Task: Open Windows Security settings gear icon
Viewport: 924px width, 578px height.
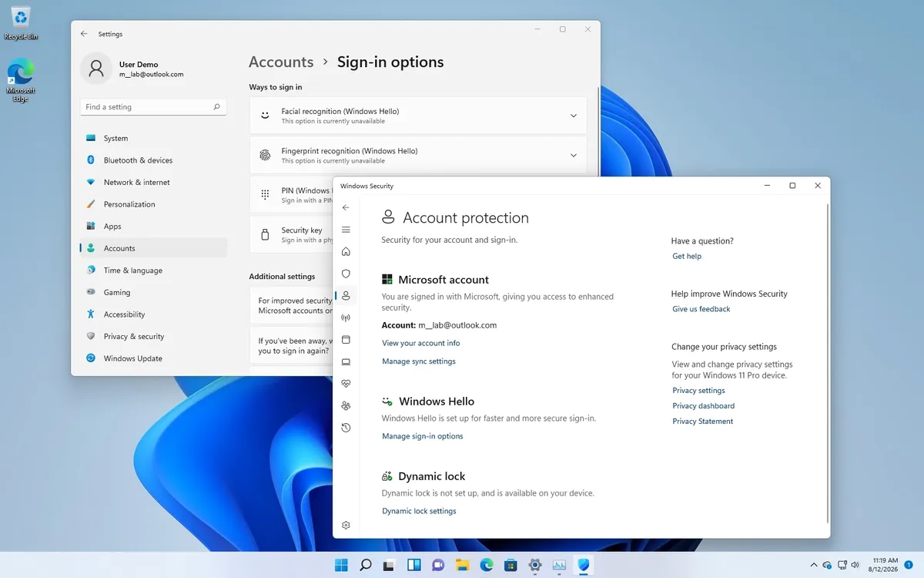Action: 346,525
